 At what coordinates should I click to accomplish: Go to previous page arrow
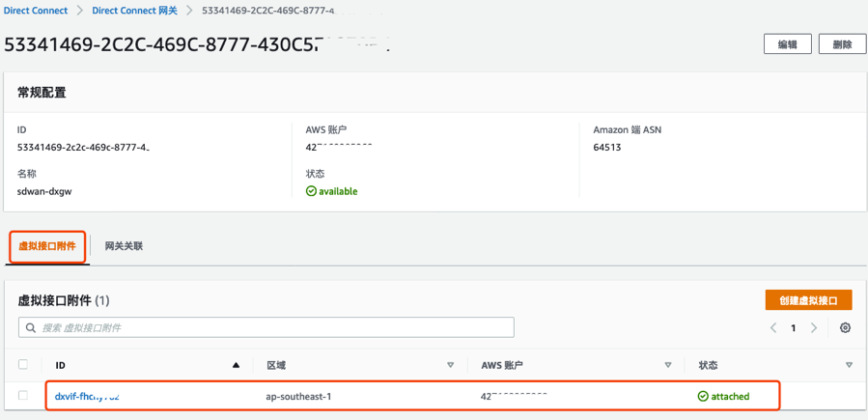click(x=773, y=328)
